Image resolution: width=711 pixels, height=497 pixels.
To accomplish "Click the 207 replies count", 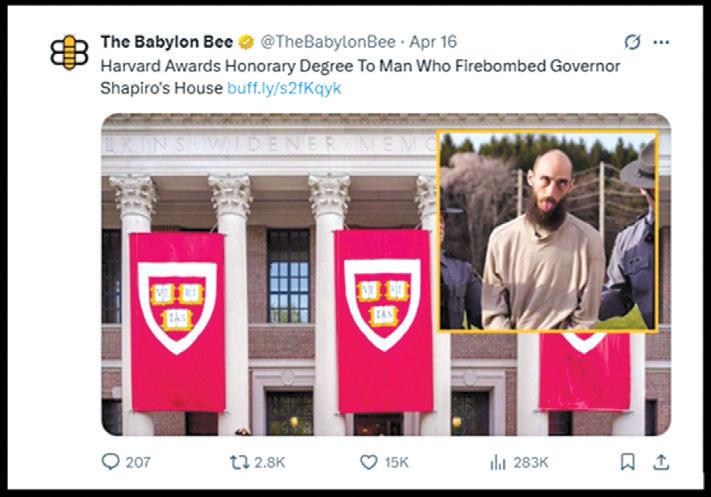I will click(138, 462).
